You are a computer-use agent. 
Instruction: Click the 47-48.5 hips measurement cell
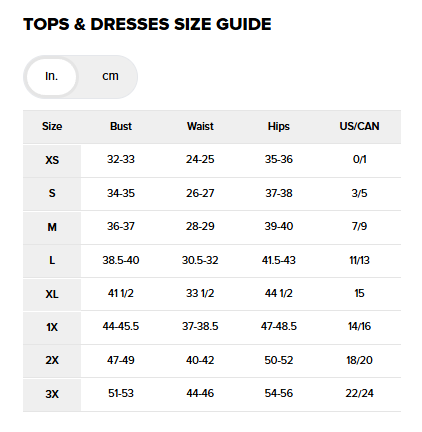click(x=279, y=327)
